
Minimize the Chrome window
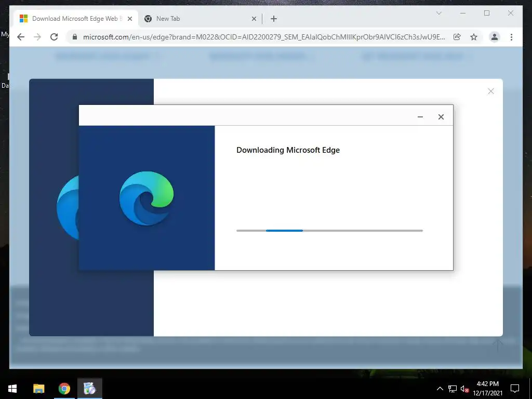(x=463, y=13)
